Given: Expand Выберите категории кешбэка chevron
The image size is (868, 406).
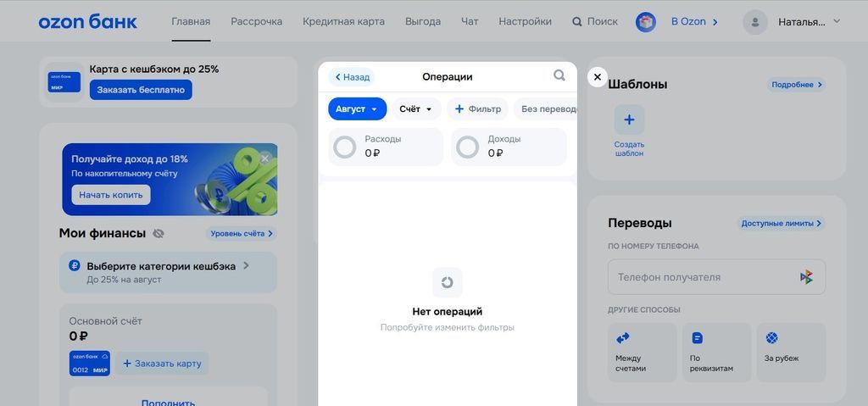Looking at the screenshot, I should (247, 266).
